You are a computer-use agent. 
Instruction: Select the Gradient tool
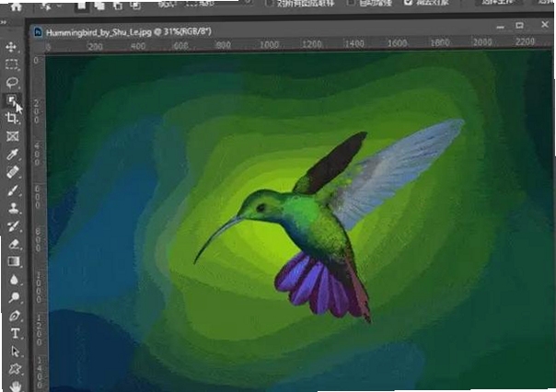click(x=14, y=261)
